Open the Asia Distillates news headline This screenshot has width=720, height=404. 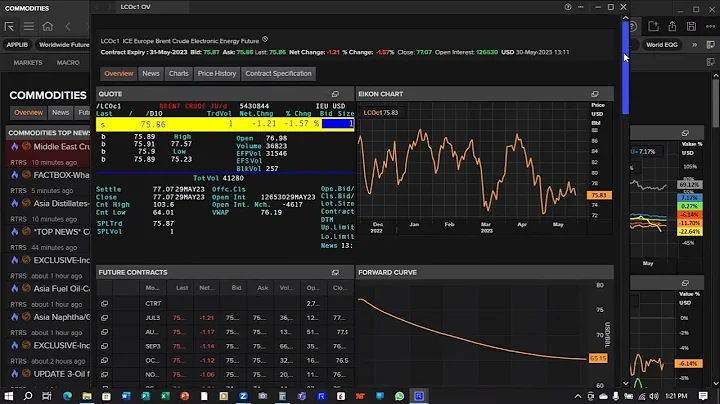point(62,203)
